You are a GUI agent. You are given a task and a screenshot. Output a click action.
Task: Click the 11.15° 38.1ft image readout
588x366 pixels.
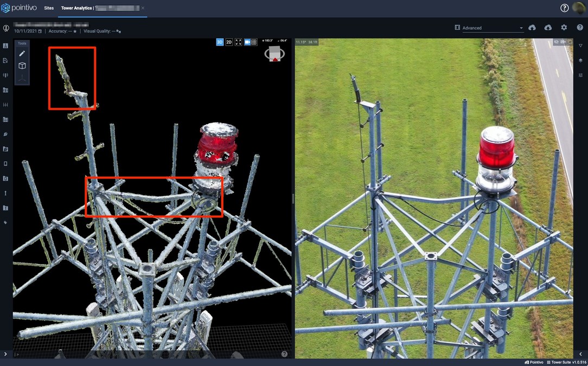pyautogui.click(x=306, y=42)
